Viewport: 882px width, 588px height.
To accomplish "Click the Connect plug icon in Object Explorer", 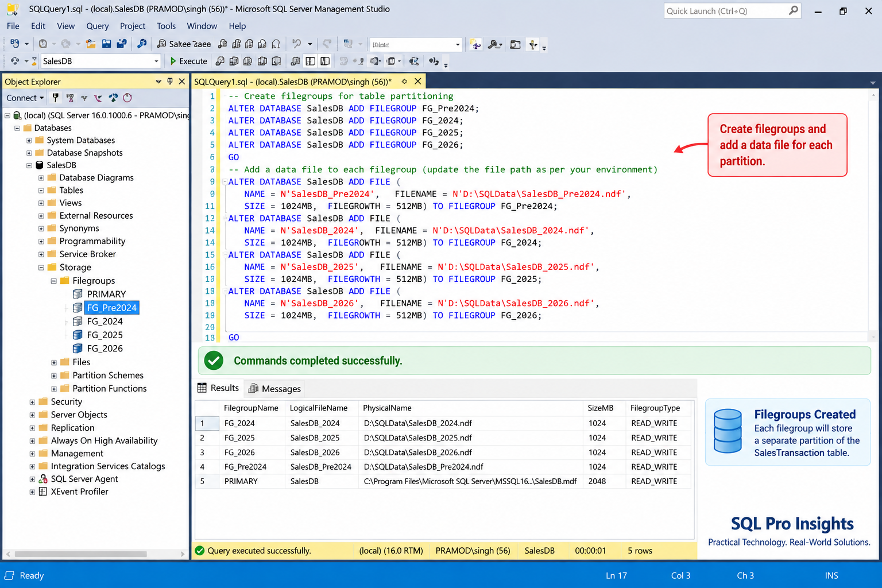I will pos(55,98).
